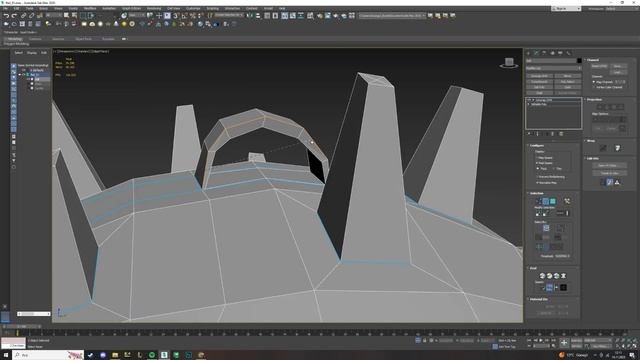Collapse the Peel rollout

tap(532, 268)
